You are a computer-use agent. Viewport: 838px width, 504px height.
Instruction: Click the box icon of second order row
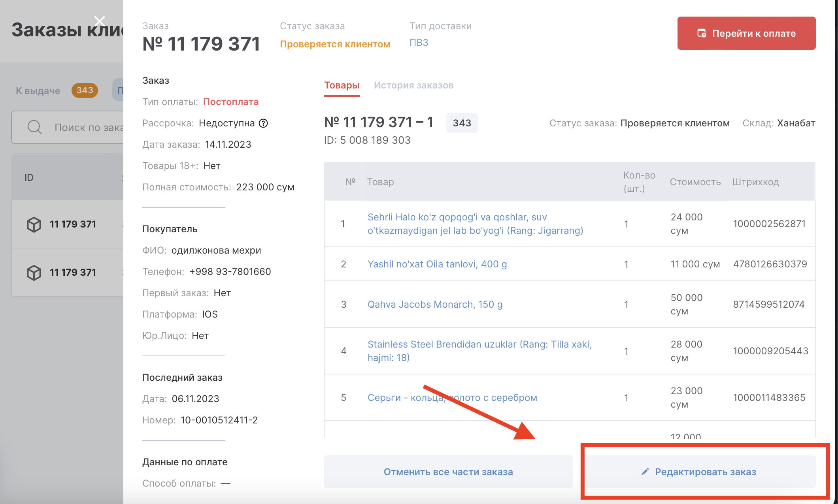(x=34, y=273)
